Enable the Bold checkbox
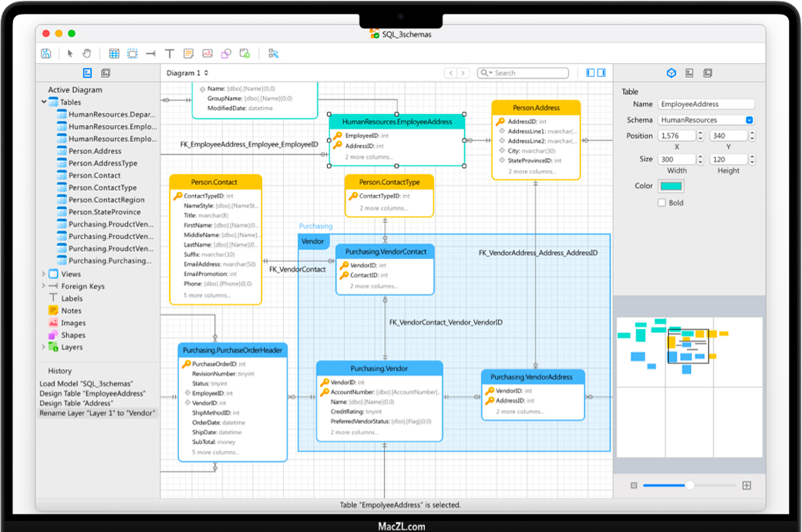 click(x=662, y=203)
